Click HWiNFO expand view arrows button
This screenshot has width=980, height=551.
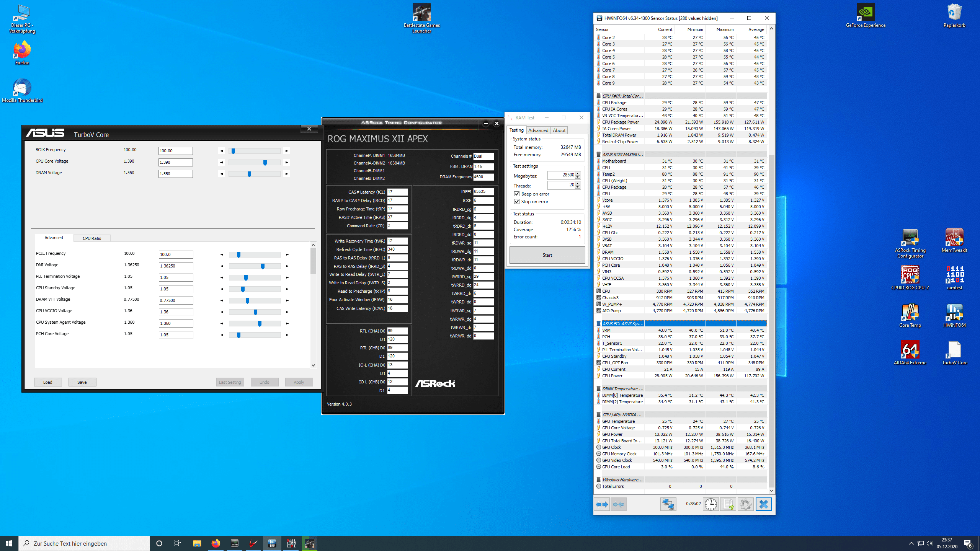pos(602,504)
